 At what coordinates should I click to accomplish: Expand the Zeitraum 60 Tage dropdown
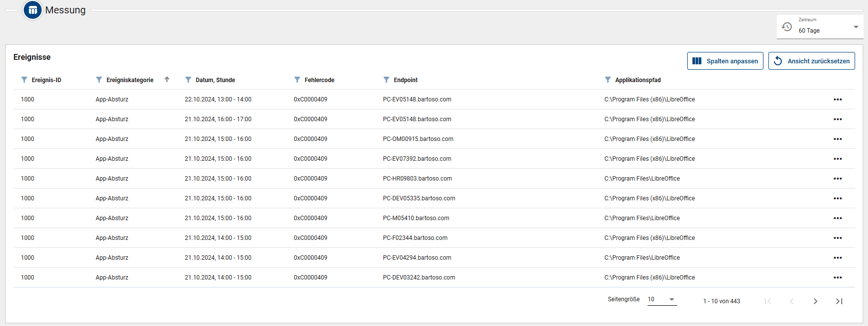tap(856, 27)
